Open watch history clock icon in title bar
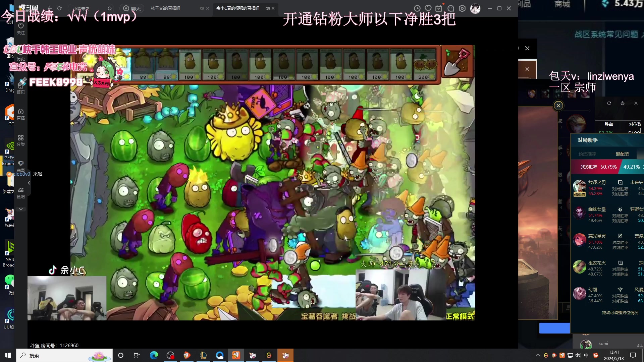 click(x=417, y=8)
